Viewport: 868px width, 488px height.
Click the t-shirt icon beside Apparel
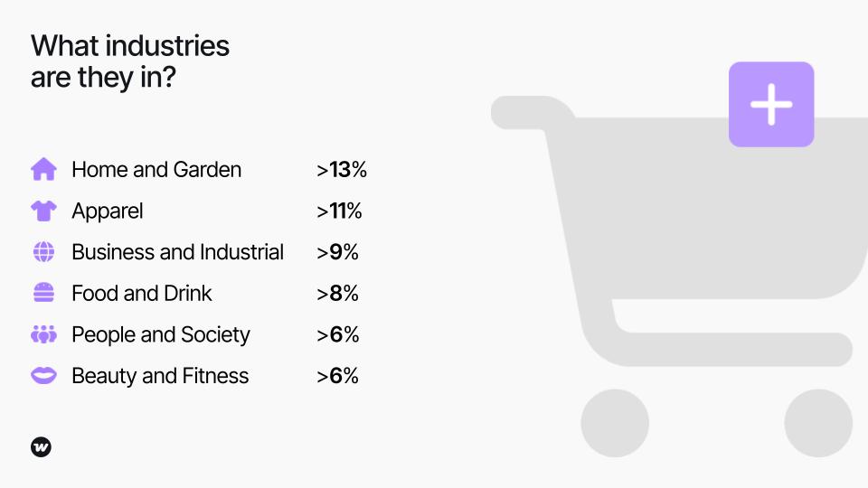43,211
